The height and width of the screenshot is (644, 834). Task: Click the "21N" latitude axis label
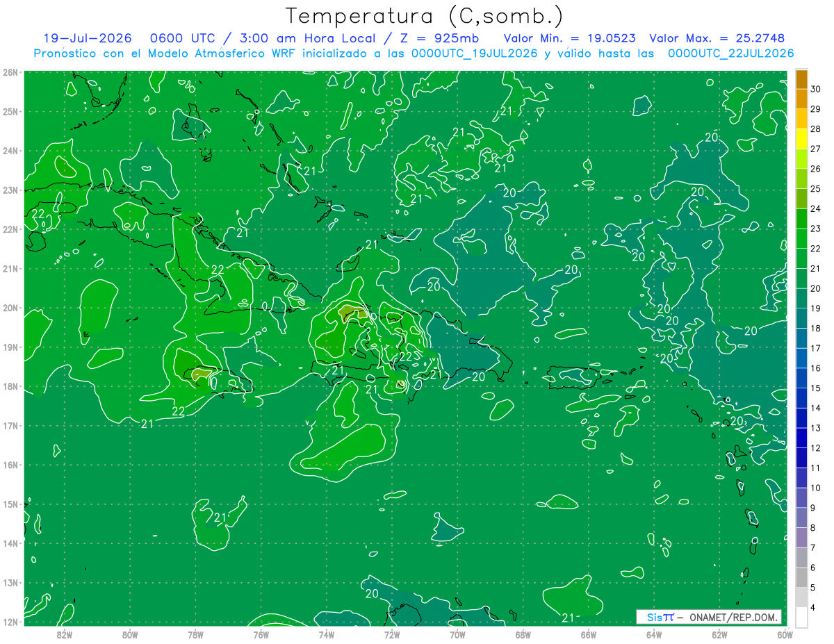point(11,269)
